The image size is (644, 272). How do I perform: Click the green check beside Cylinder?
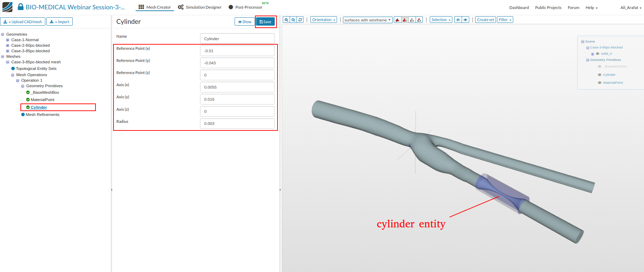coord(28,107)
